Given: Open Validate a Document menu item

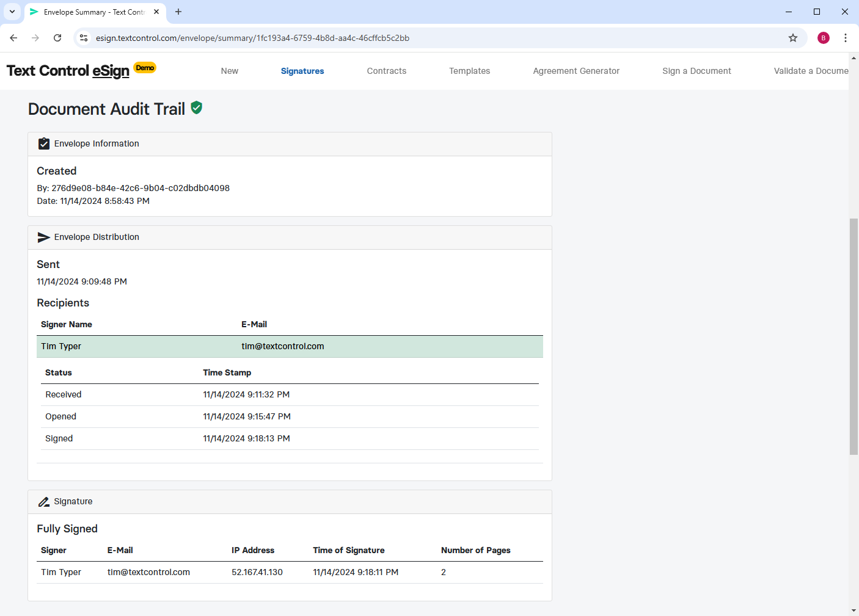Looking at the screenshot, I should pyautogui.click(x=811, y=71).
